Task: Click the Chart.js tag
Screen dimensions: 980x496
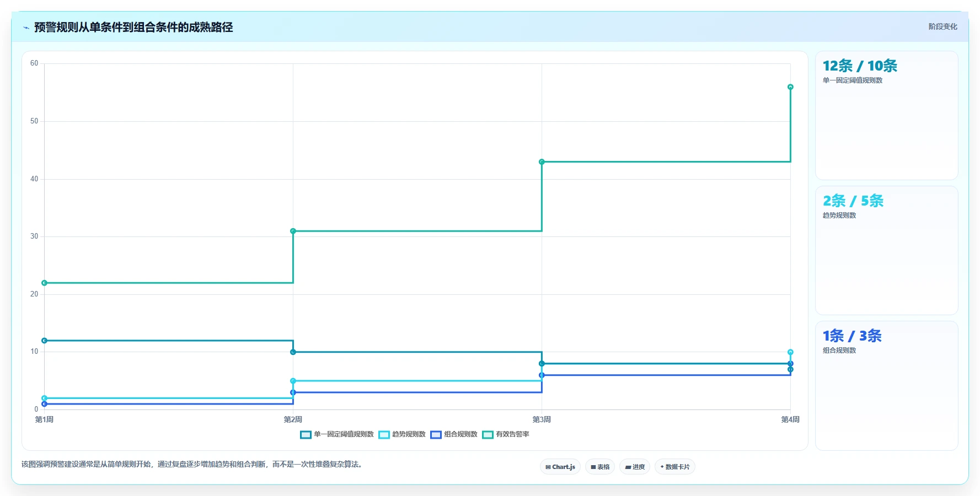Action: click(x=560, y=467)
